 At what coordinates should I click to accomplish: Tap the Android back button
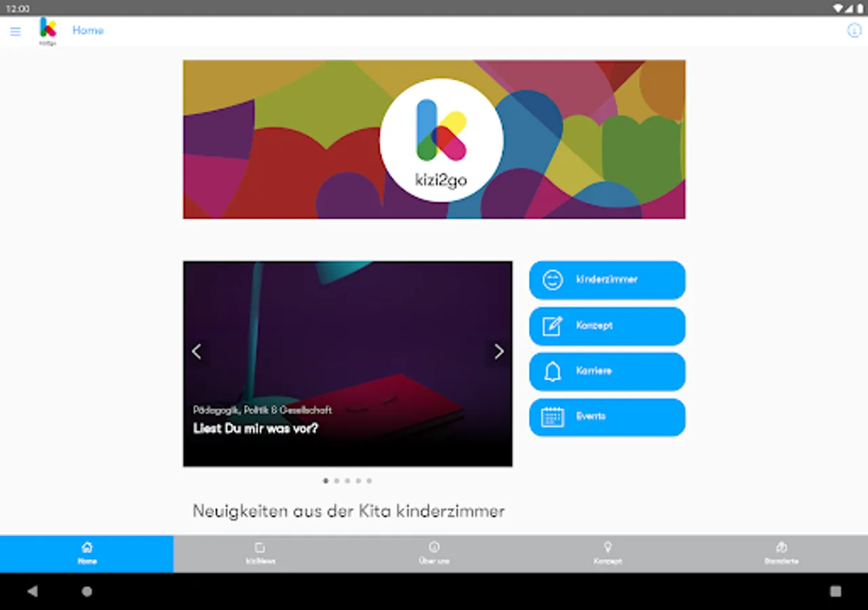tap(32, 591)
